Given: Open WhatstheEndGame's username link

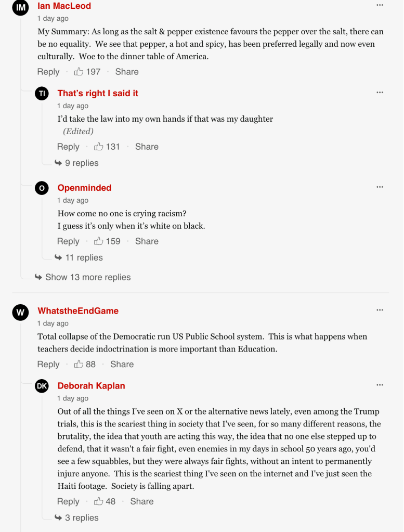Looking at the screenshot, I should tap(78, 311).
